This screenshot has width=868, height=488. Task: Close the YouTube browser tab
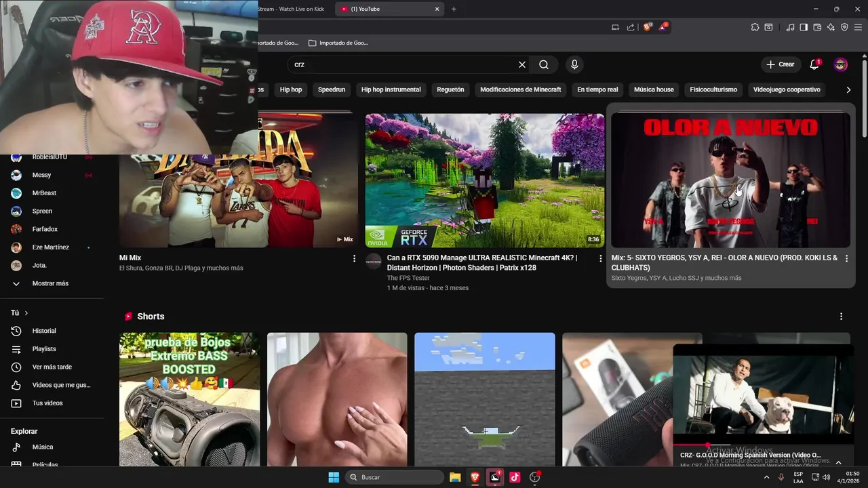[x=437, y=9]
